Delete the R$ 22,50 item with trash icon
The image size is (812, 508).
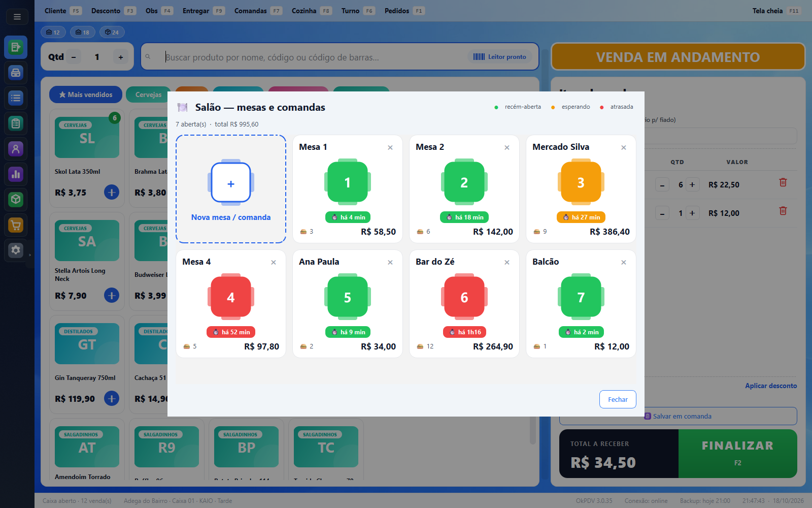pos(783,182)
